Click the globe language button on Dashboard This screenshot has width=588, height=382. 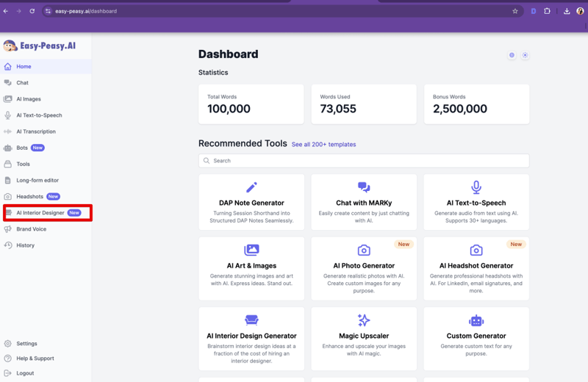click(x=512, y=55)
